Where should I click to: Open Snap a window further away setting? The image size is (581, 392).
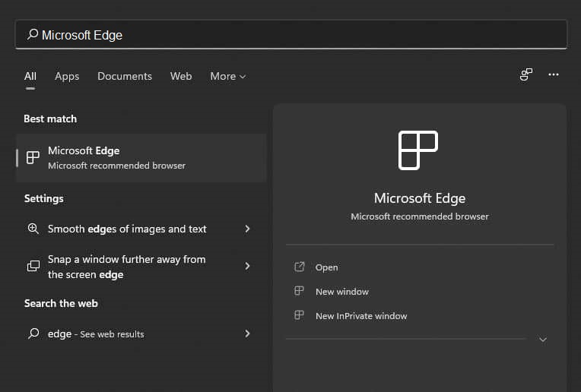(141, 267)
